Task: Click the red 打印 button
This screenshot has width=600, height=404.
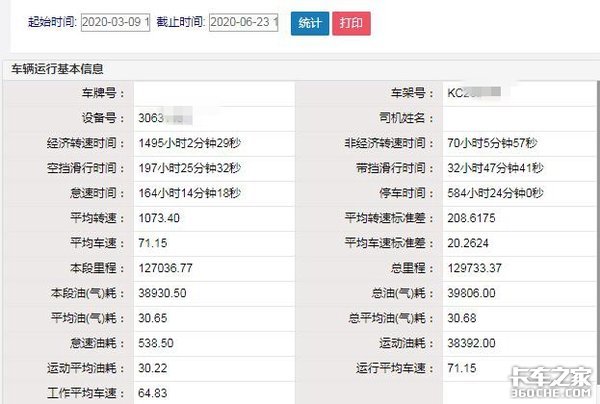Action: (x=351, y=23)
